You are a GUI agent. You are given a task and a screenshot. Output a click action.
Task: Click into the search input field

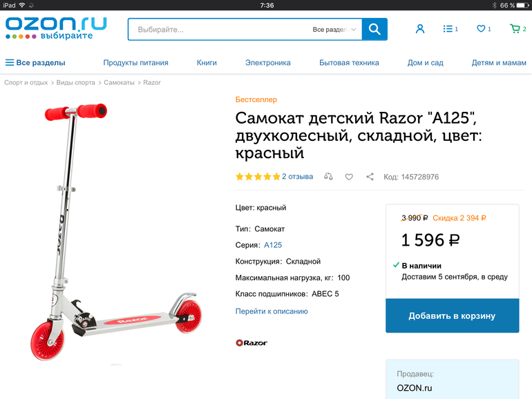point(220,30)
